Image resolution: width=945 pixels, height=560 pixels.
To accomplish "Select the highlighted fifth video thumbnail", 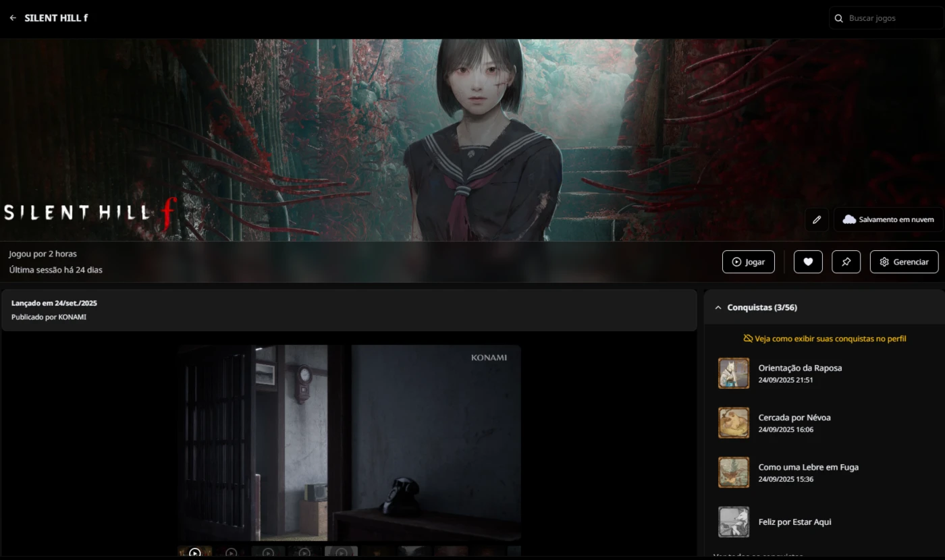I will (341, 552).
